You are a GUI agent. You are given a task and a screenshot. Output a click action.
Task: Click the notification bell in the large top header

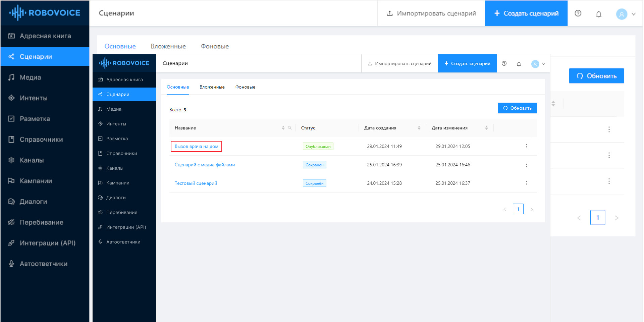click(598, 14)
